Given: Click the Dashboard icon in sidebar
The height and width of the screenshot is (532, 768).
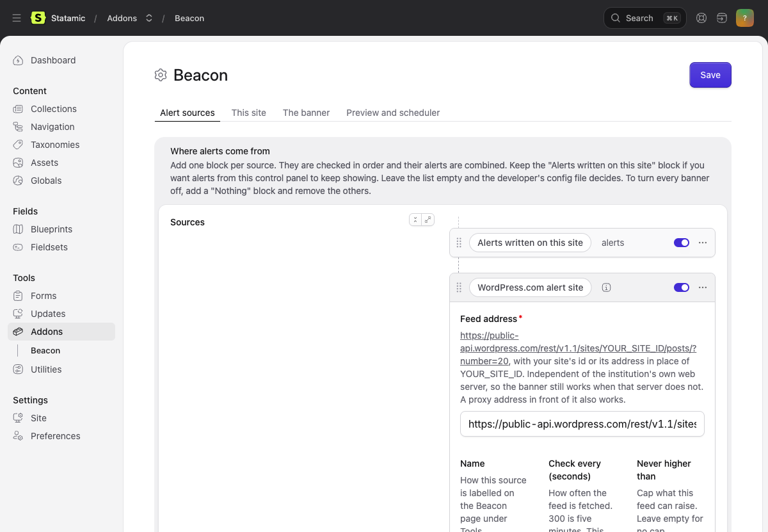Looking at the screenshot, I should pyautogui.click(x=19, y=60).
